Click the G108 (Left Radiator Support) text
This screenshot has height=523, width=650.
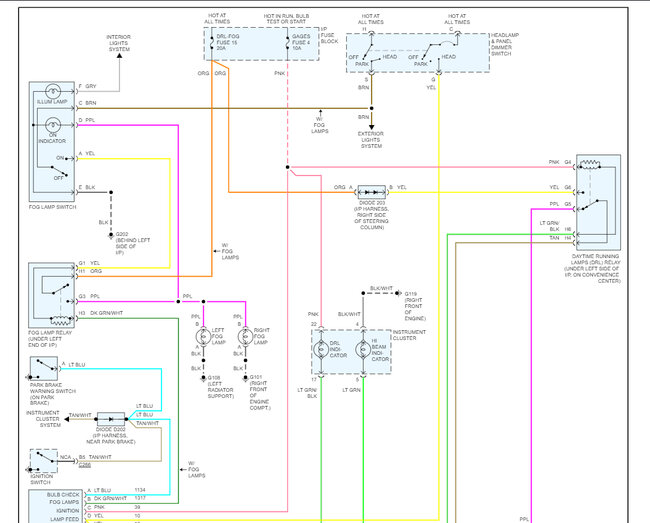[221, 387]
